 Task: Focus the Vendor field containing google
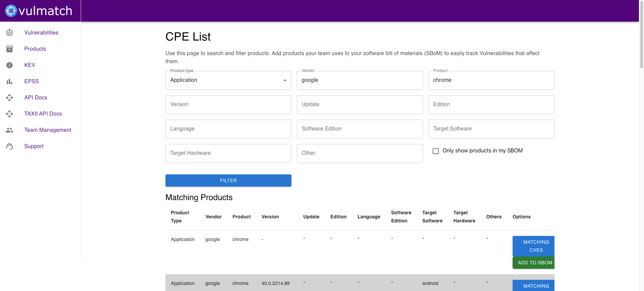[360, 80]
